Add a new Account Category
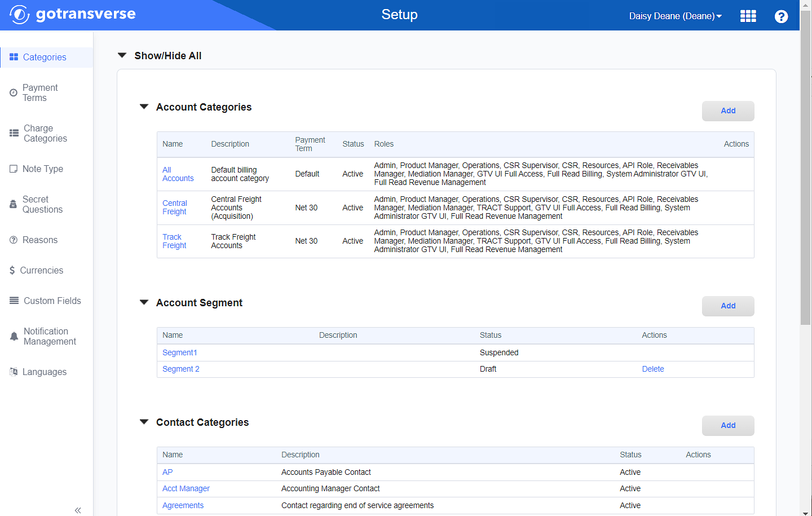 [x=728, y=111]
